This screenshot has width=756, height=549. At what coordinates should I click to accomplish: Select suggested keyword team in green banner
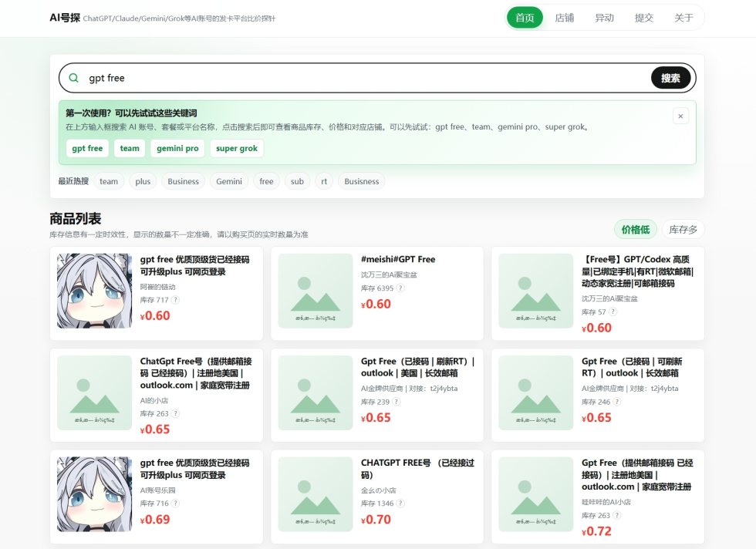point(130,148)
